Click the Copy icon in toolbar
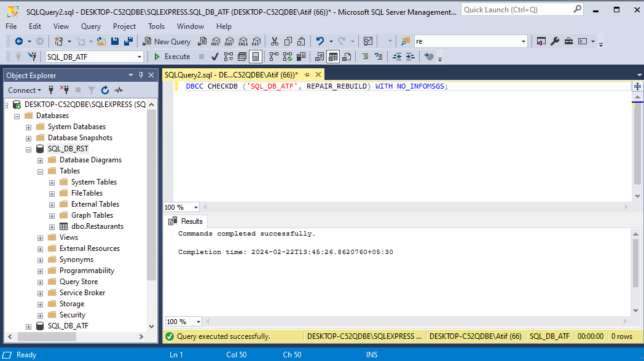The height and width of the screenshot is (361, 644). click(x=288, y=41)
